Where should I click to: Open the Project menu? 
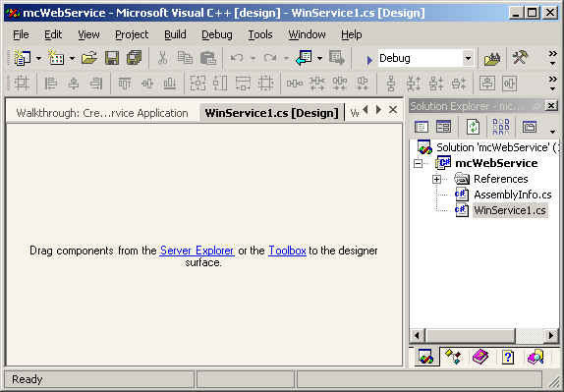(x=132, y=34)
